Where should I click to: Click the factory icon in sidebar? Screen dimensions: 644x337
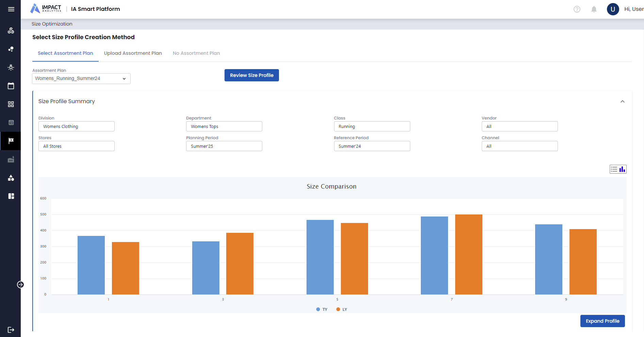[11, 159]
